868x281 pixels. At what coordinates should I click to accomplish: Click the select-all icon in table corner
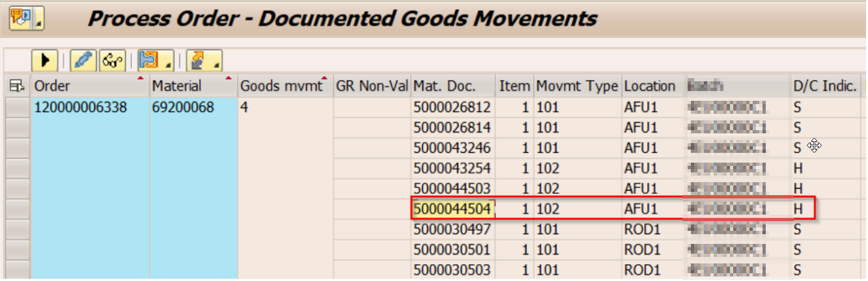tap(18, 86)
